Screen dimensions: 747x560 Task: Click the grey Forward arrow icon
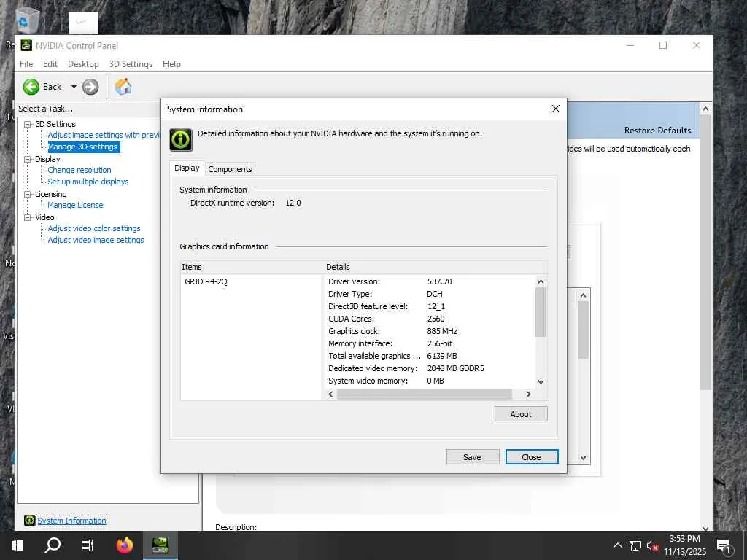point(90,87)
